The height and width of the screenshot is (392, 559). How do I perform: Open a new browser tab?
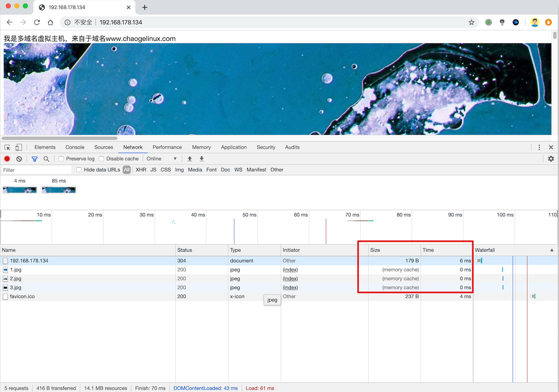(144, 7)
